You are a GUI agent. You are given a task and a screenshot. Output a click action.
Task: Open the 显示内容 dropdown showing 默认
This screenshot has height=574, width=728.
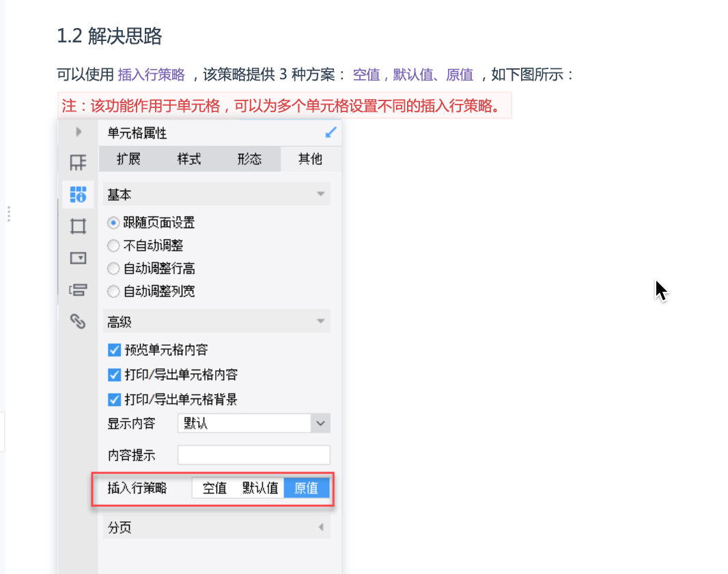(x=254, y=423)
